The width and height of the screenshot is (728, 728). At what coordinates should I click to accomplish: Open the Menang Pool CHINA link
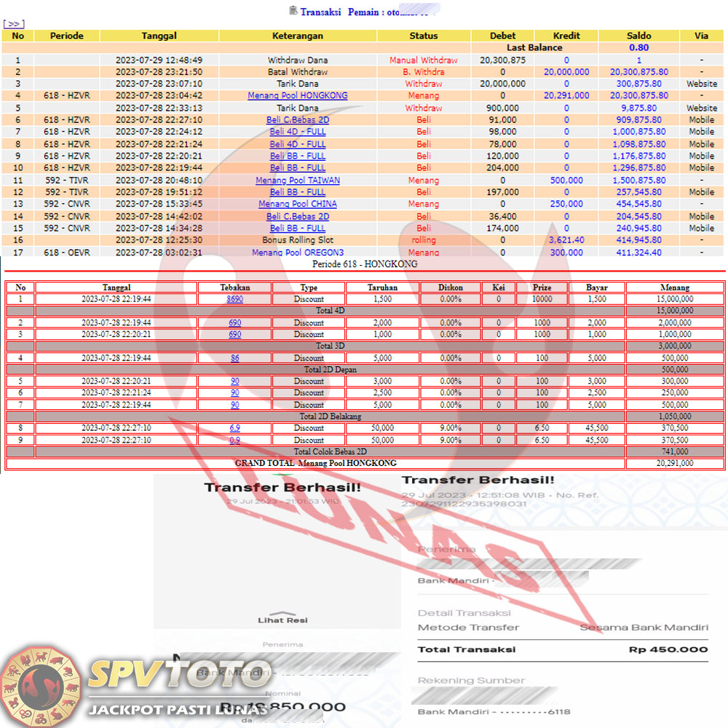[x=297, y=205]
